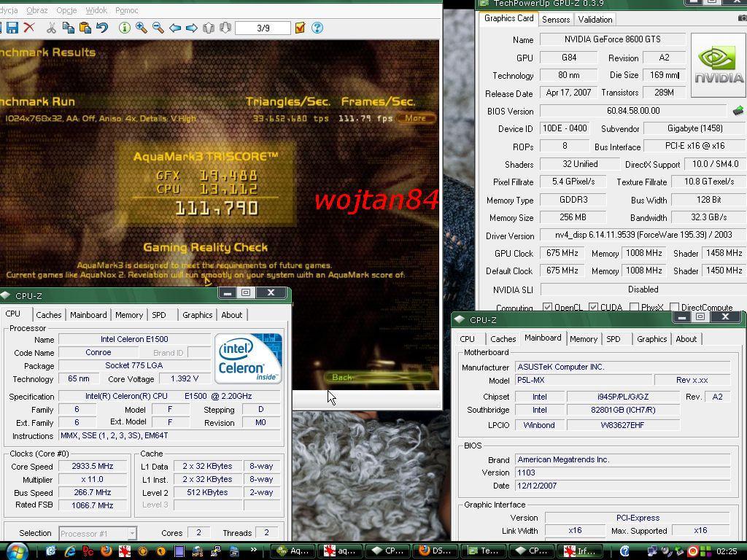This screenshot has width=747, height=560.
Task: Open Caches tab in right CPU-Z window
Action: pos(503,338)
